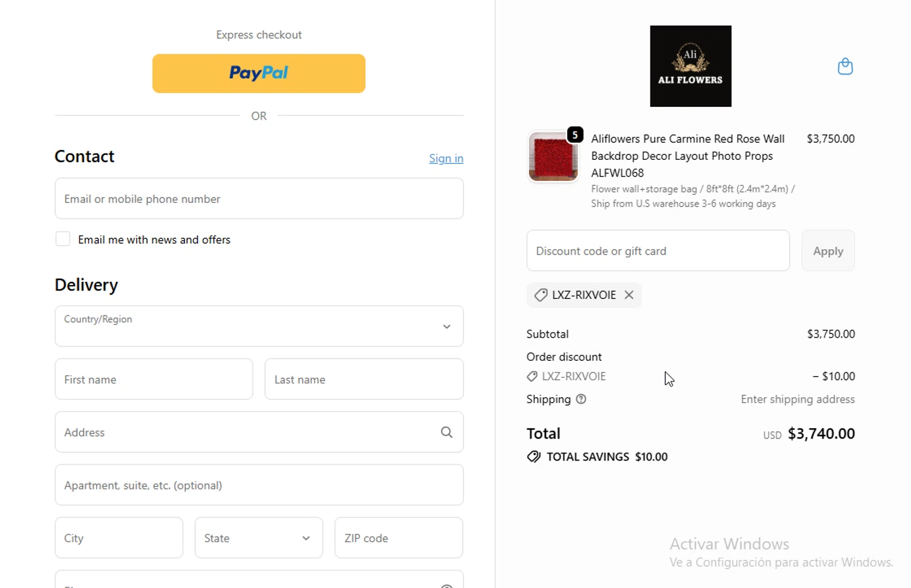Viewport: 911px width, 588px height.
Task: Focus the City field
Action: [x=119, y=538]
